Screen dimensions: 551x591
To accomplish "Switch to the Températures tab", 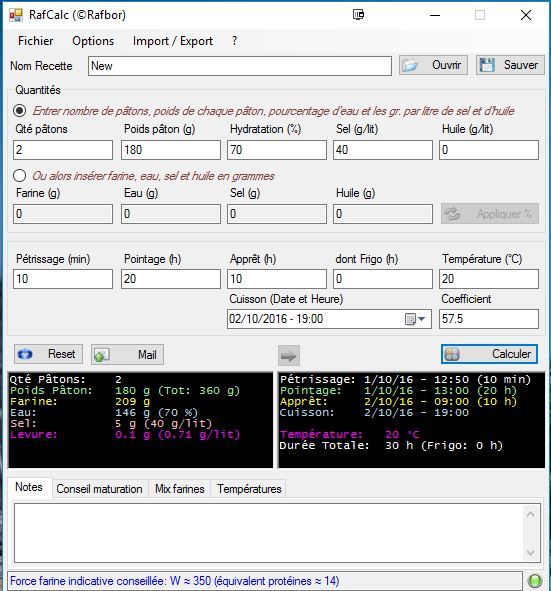I will tap(249, 489).
